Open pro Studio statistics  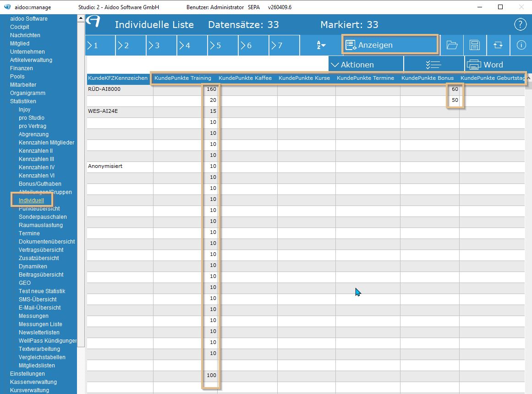click(32, 118)
